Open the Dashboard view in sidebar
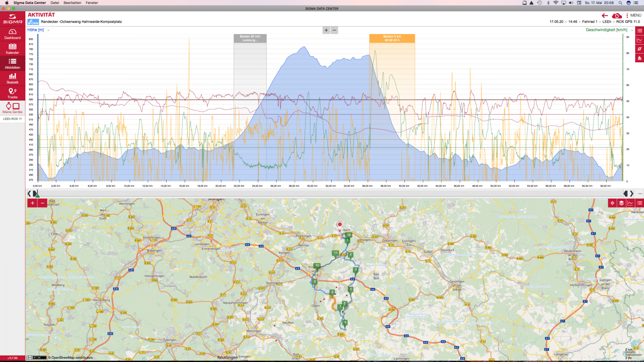This screenshot has height=362, width=644. (x=12, y=34)
